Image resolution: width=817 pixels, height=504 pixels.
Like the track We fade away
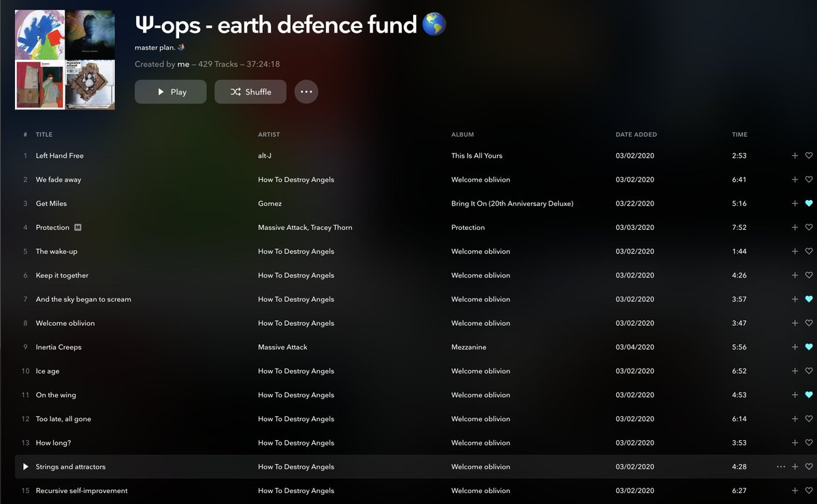809,180
